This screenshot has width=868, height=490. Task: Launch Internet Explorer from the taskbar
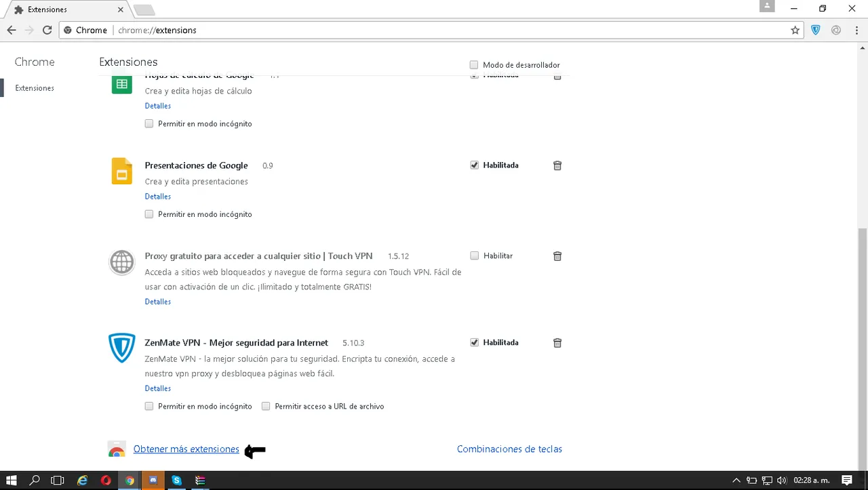click(x=82, y=481)
